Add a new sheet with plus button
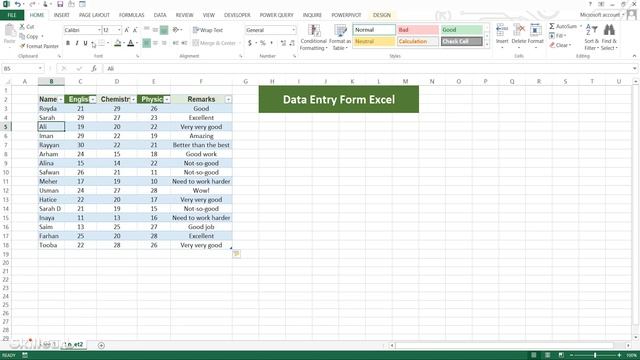The height and width of the screenshot is (360, 640). pos(101,345)
